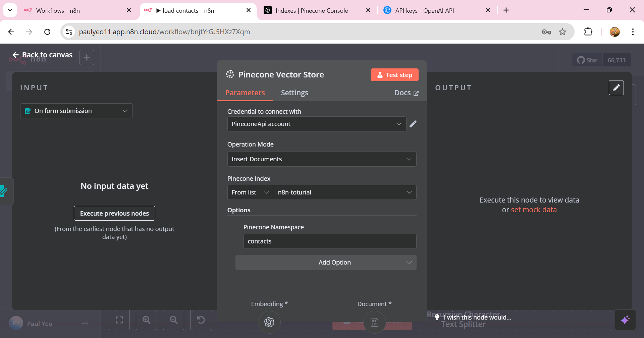Switch to the Settings tab
644x338 pixels.
294,93
